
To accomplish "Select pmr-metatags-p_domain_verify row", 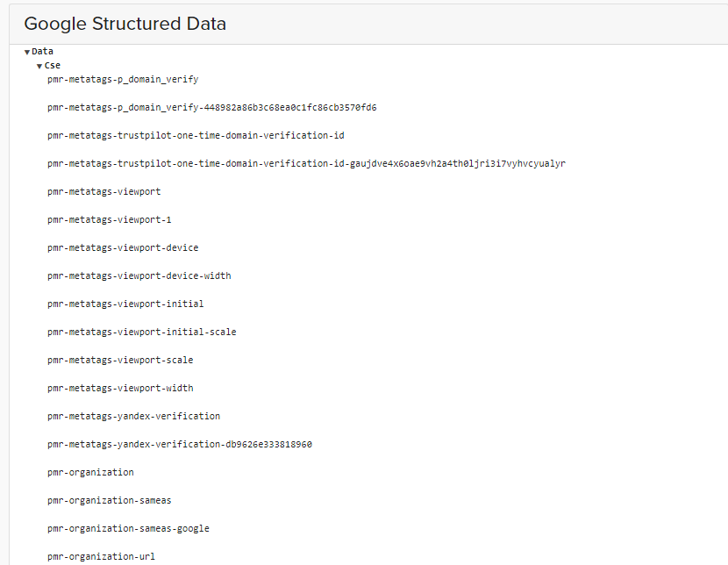I will tap(123, 79).
